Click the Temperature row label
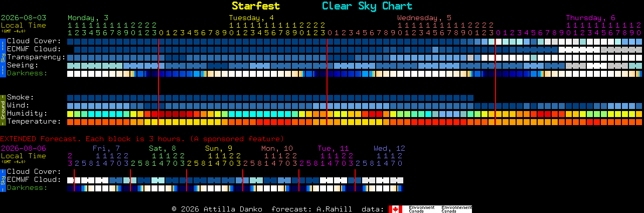This screenshot has width=644, height=213. [34, 122]
